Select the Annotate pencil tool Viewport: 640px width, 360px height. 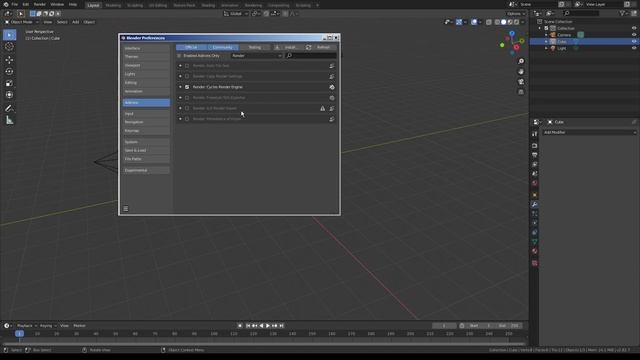(9, 109)
